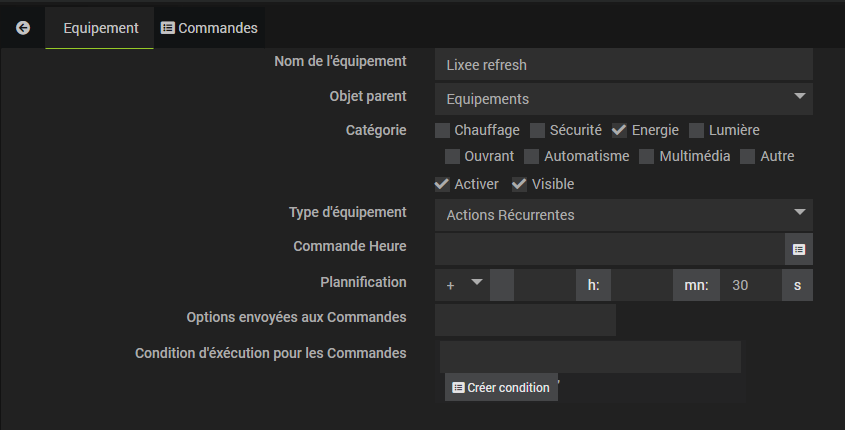Check the Lumière category box
Screen dimensions: 845x430
697,130
